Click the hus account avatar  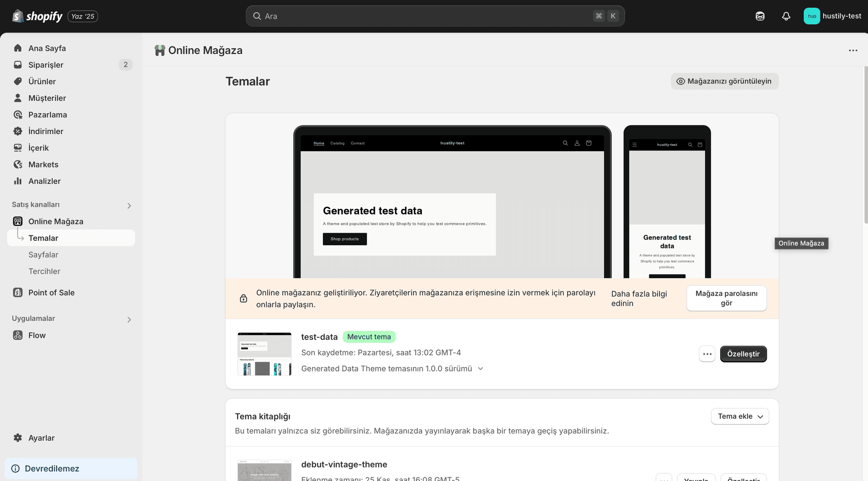(x=811, y=16)
